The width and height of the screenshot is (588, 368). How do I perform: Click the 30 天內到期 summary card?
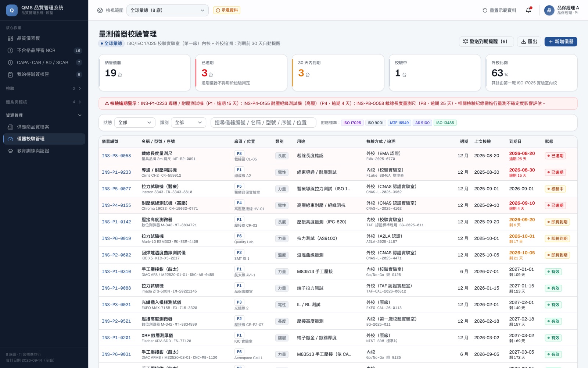pos(338,73)
